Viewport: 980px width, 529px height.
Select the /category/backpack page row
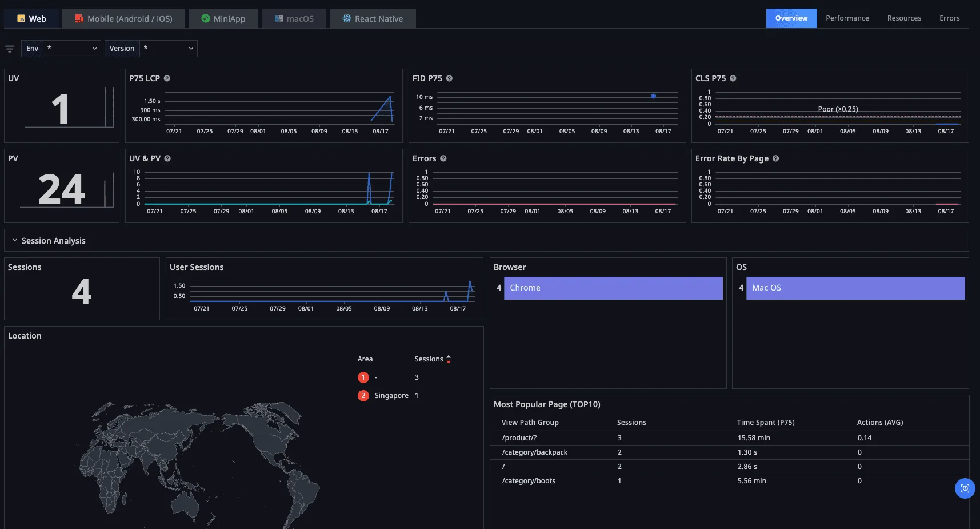point(535,452)
